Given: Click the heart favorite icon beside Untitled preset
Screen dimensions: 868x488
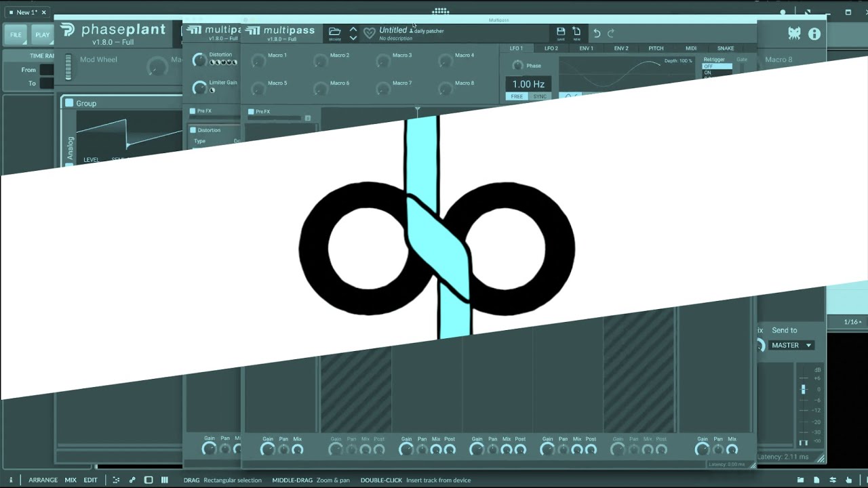Looking at the screenshot, I should 369,33.
